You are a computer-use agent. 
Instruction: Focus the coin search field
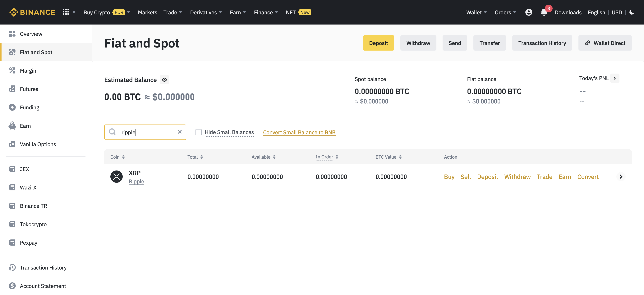(145, 132)
